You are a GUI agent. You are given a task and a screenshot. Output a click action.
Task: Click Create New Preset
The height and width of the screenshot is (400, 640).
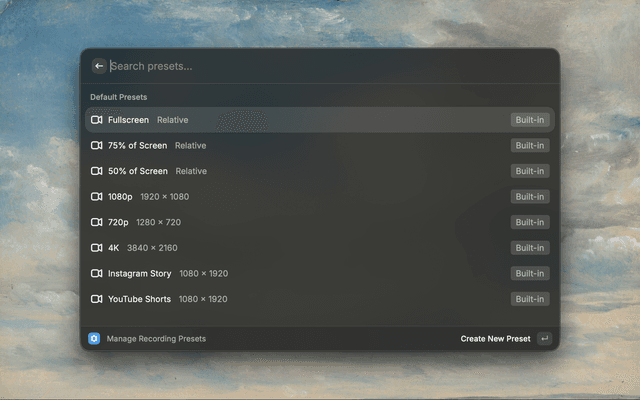[x=495, y=339]
